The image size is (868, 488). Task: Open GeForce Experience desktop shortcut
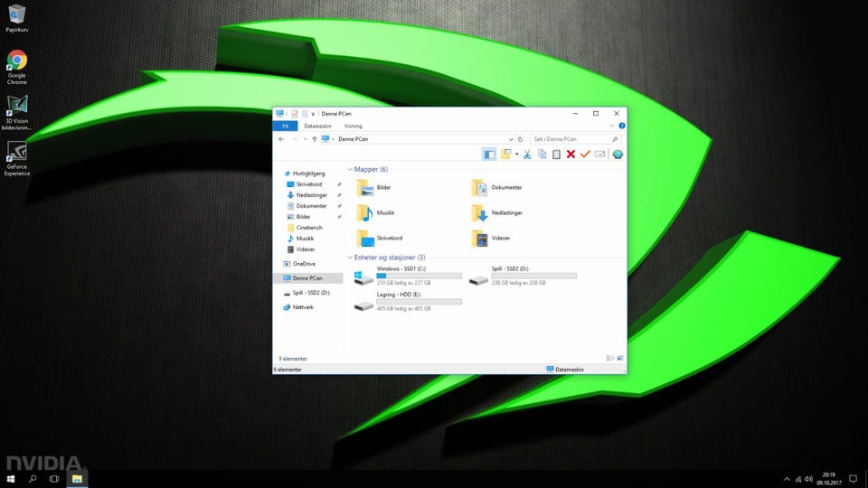click(16, 159)
